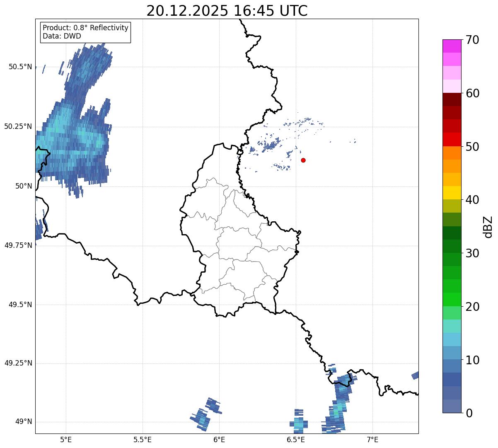This screenshot has width=498, height=448.
Task: Click the title '20.12.2025 16:45 UTC'
Action: (227, 11)
